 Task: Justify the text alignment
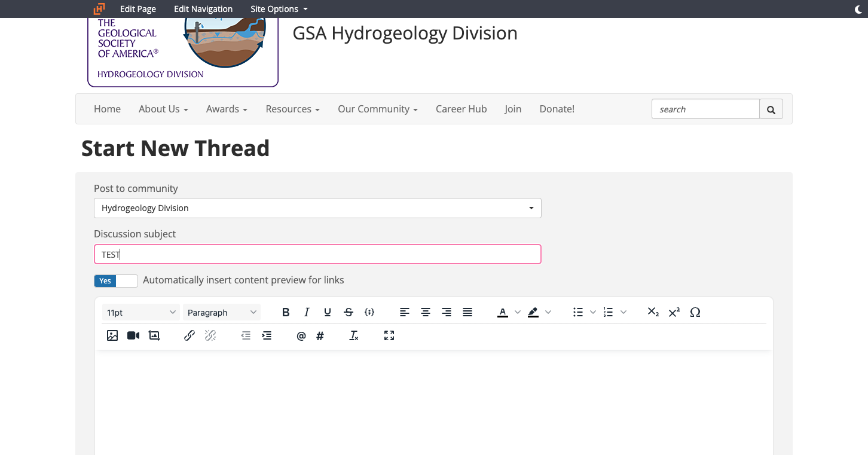467,312
